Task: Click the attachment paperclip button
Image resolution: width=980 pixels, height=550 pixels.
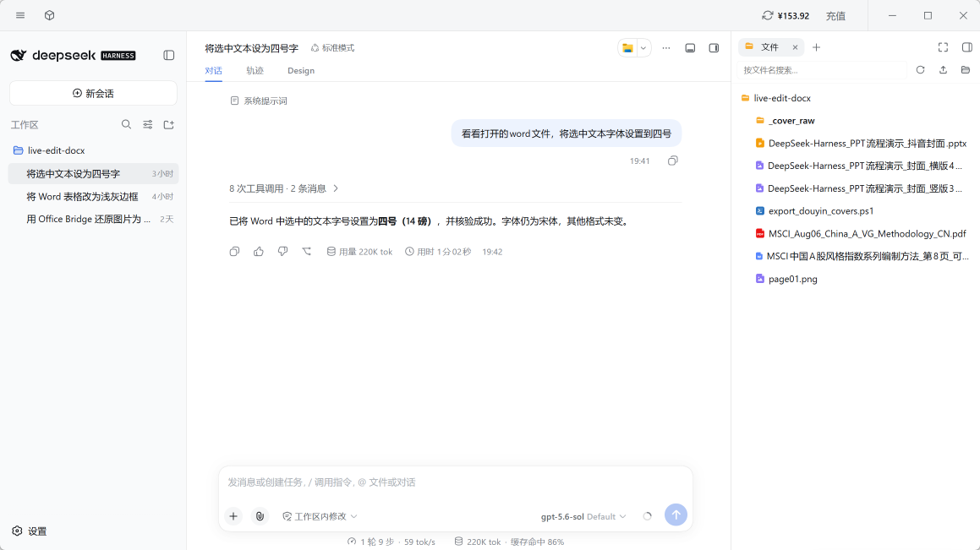Action: (x=260, y=516)
